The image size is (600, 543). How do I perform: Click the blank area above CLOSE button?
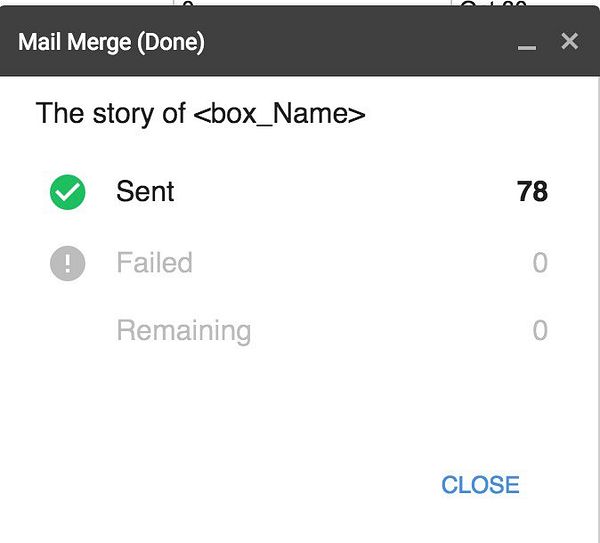pyautogui.click(x=480, y=420)
